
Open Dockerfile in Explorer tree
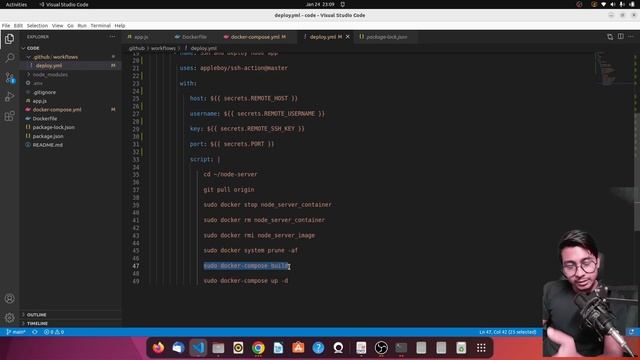coord(70,118)
